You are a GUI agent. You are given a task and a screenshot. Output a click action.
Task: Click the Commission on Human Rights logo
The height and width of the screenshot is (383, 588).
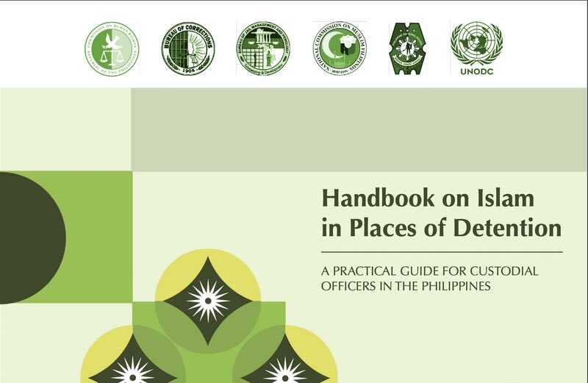(x=112, y=49)
